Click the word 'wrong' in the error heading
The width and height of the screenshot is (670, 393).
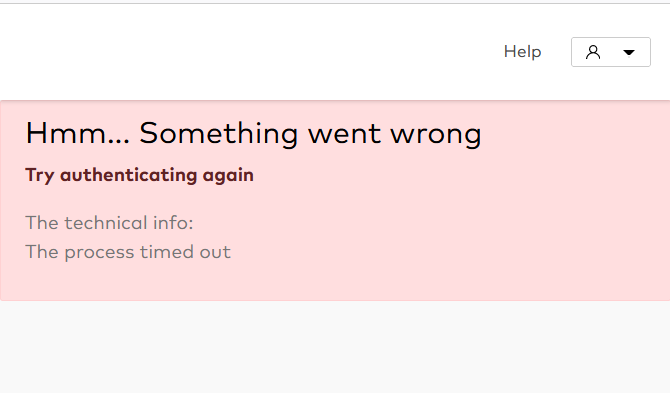(436, 135)
